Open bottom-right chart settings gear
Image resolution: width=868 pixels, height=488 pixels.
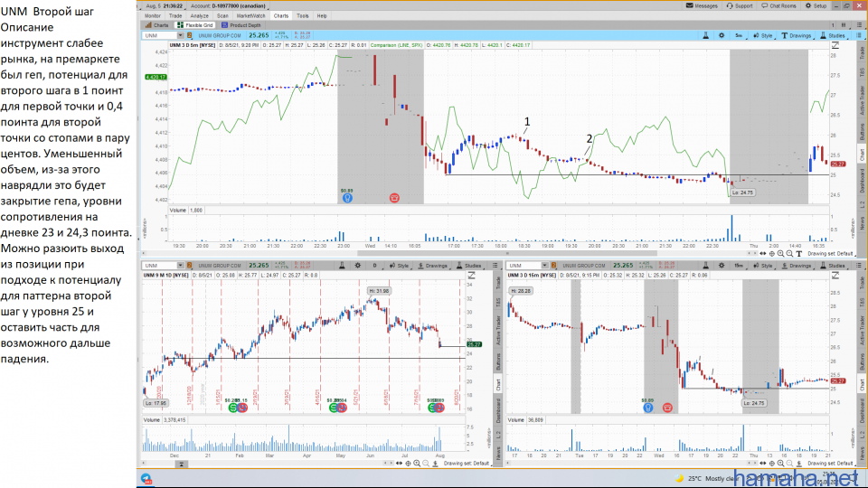tap(722, 266)
